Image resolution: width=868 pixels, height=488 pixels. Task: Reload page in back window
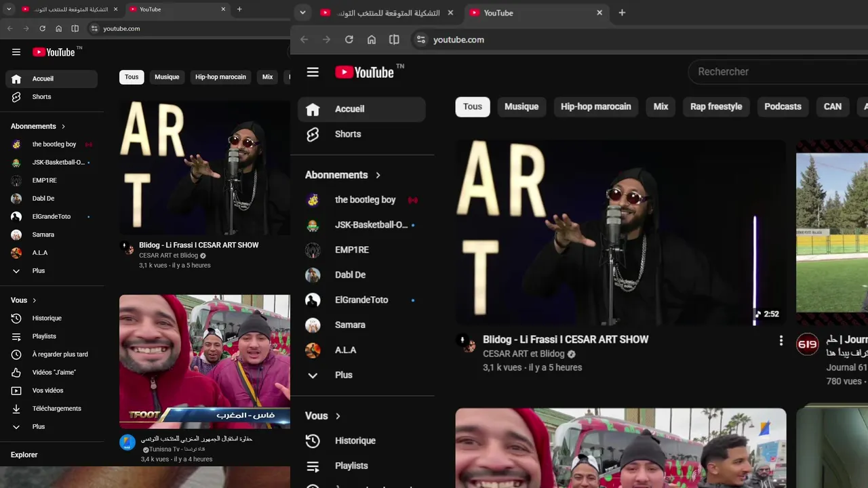pos(42,28)
